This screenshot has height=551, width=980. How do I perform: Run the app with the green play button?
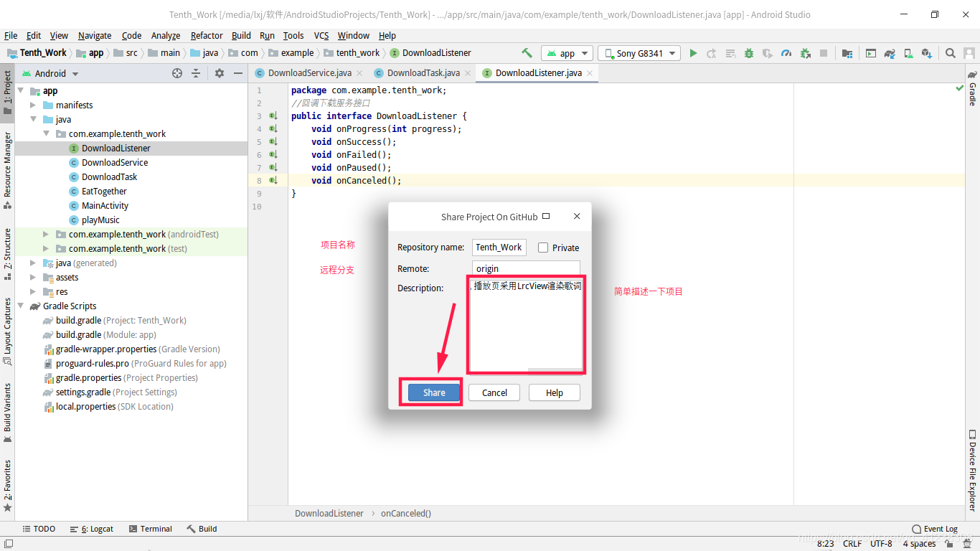(693, 53)
